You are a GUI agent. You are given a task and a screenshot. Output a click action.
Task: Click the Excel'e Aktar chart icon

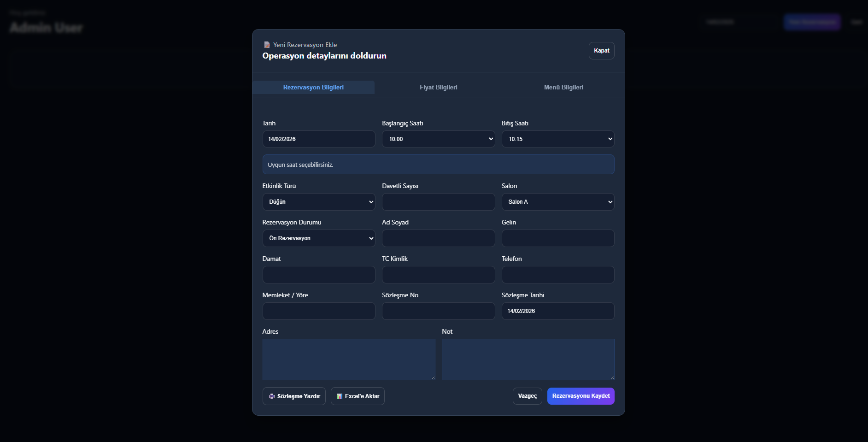(x=340, y=396)
